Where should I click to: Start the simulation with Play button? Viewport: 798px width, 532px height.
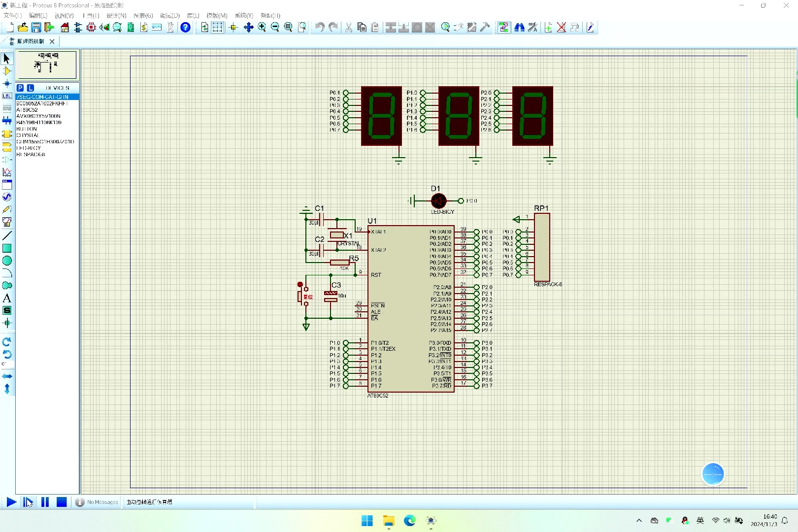pyautogui.click(x=11, y=502)
